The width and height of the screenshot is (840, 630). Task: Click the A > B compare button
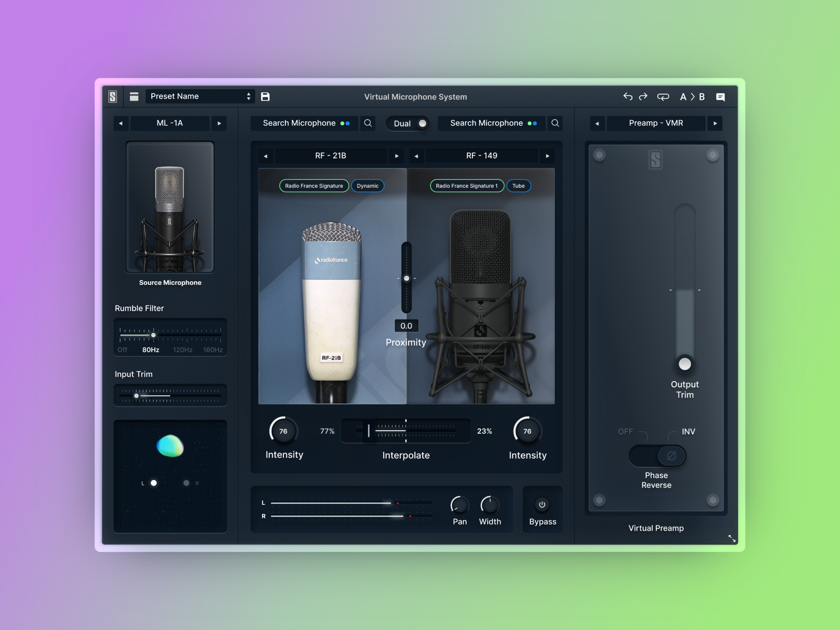[692, 97]
